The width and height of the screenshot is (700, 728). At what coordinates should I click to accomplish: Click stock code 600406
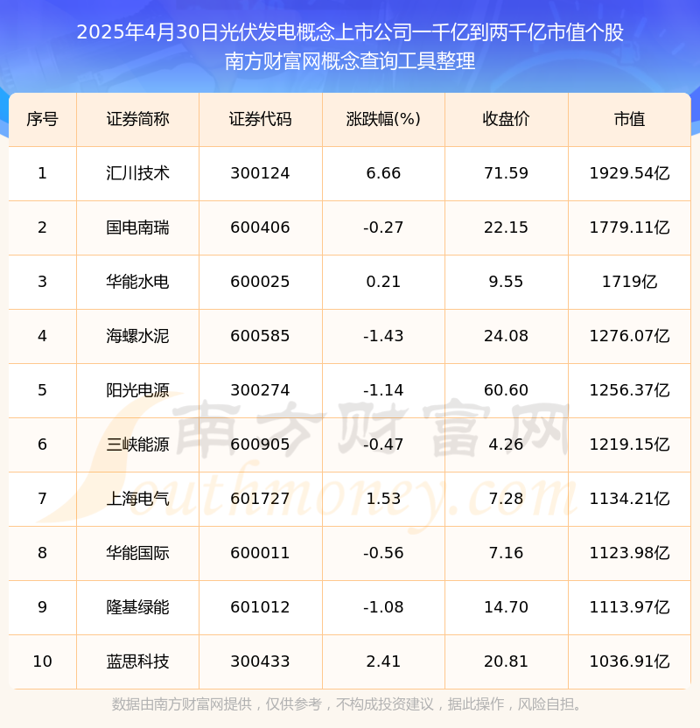point(260,227)
